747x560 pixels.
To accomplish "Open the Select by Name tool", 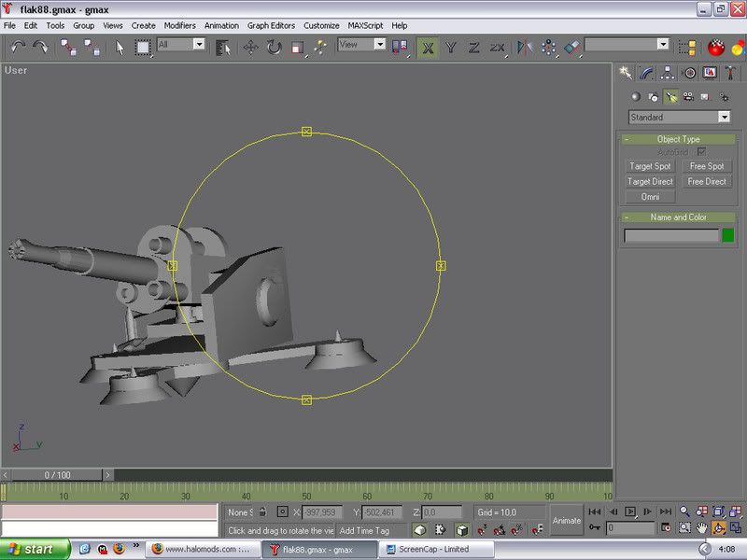I will click(222, 48).
